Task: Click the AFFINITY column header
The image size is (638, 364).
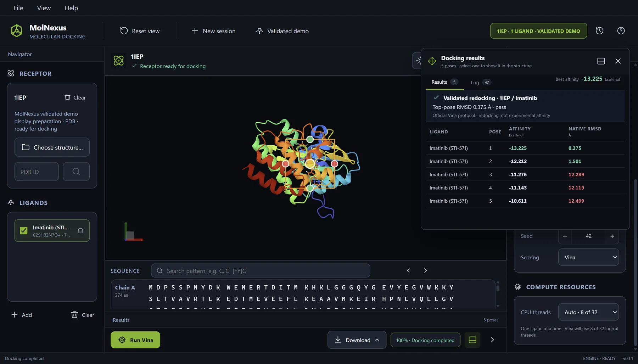Action: pyautogui.click(x=520, y=131)
